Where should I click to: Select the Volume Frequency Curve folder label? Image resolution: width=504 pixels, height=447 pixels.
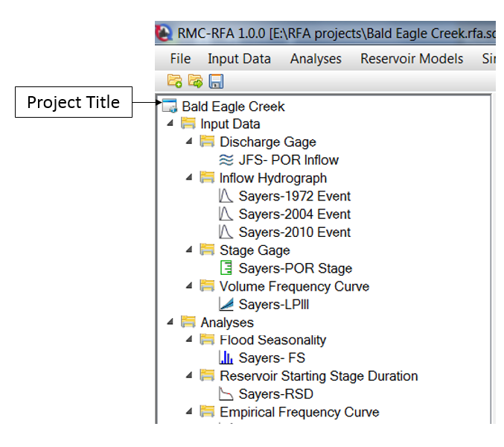(x=294, y=287)
